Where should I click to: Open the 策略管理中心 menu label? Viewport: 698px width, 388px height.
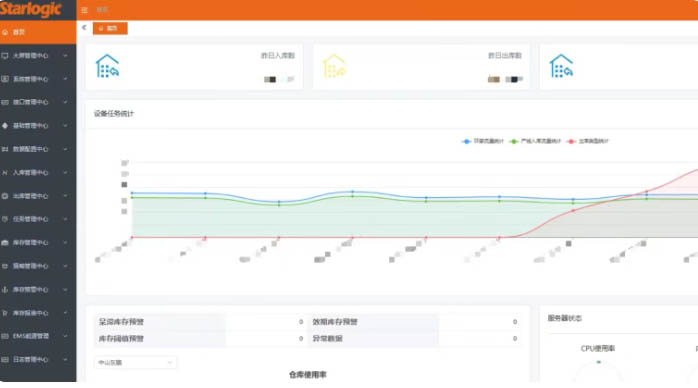(30, 266)
